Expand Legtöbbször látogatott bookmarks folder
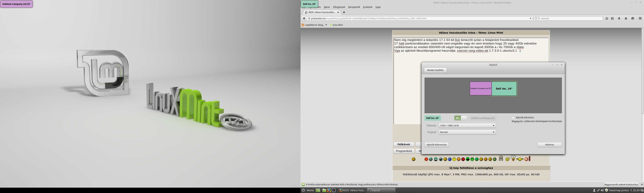644x193 pixels. (x=314, y=25)
